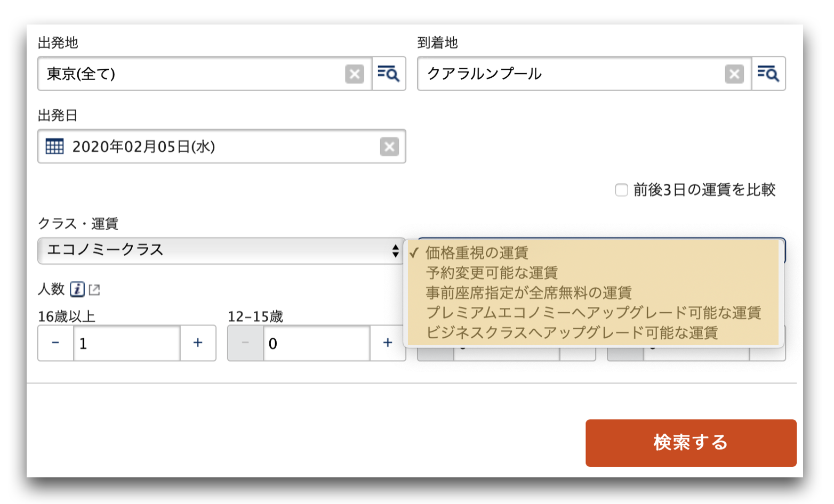
Task: Enable 前後3日の運賃を比較 checkbox
Action: (x=621, y=190)
